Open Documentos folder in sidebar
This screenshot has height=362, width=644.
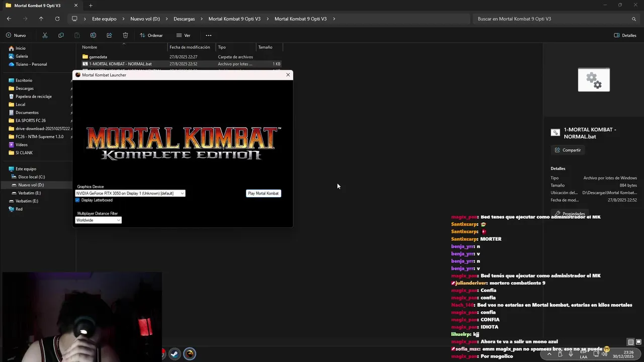click(27, 113)
